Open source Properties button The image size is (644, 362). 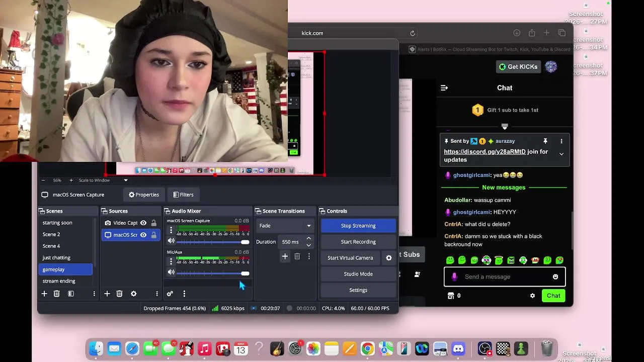point(144,195)
